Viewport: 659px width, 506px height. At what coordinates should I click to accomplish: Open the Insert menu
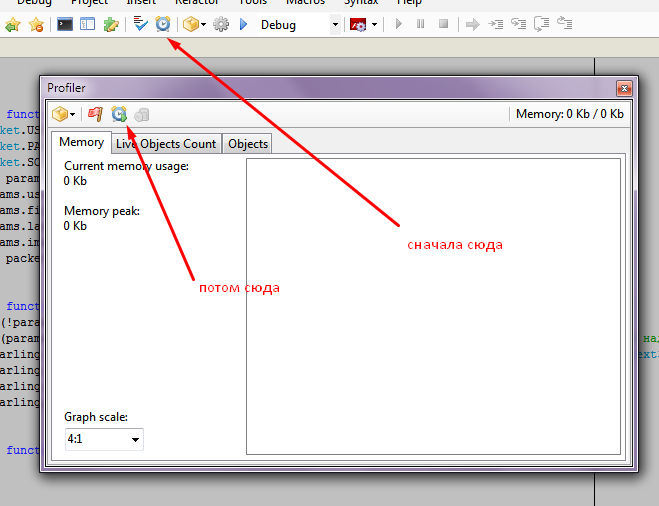click(141, 2)
